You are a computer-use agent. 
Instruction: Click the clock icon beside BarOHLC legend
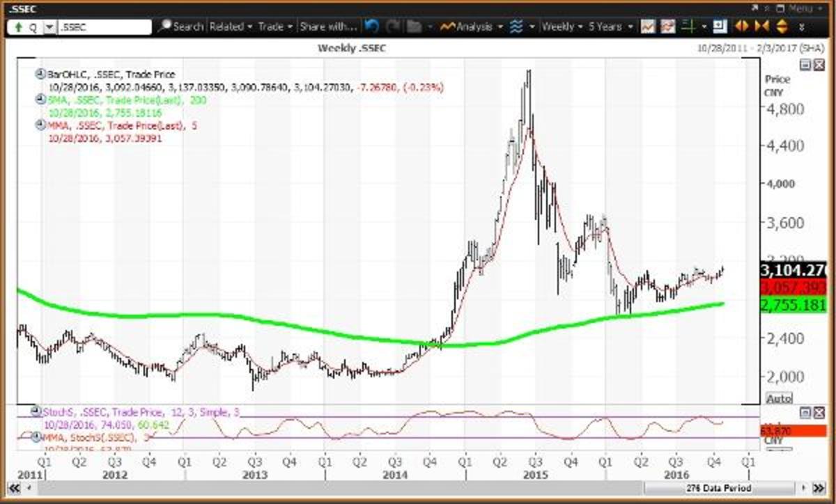tap(40, 74)
